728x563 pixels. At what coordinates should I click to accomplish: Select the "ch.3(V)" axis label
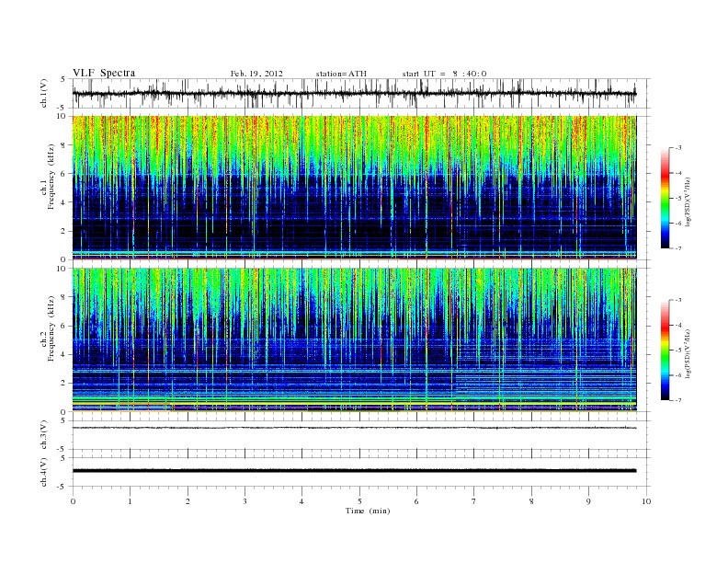tap(44, 435)
